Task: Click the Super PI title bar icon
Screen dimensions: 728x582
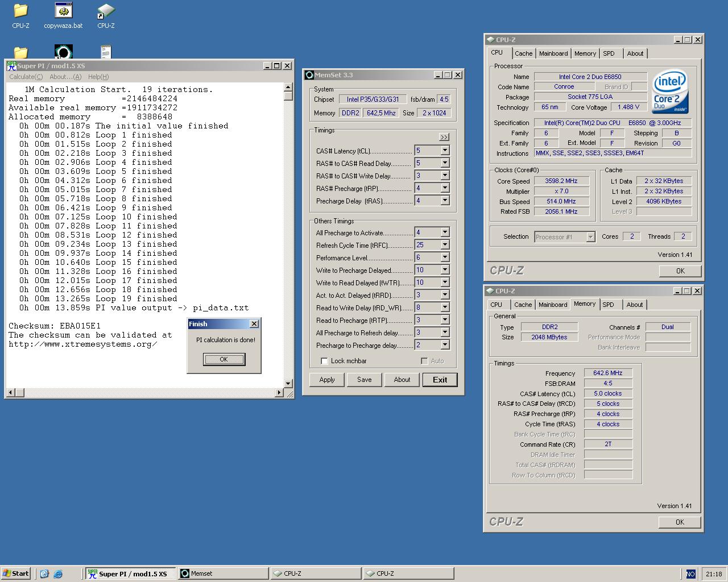Action: (x=11, y=66)
